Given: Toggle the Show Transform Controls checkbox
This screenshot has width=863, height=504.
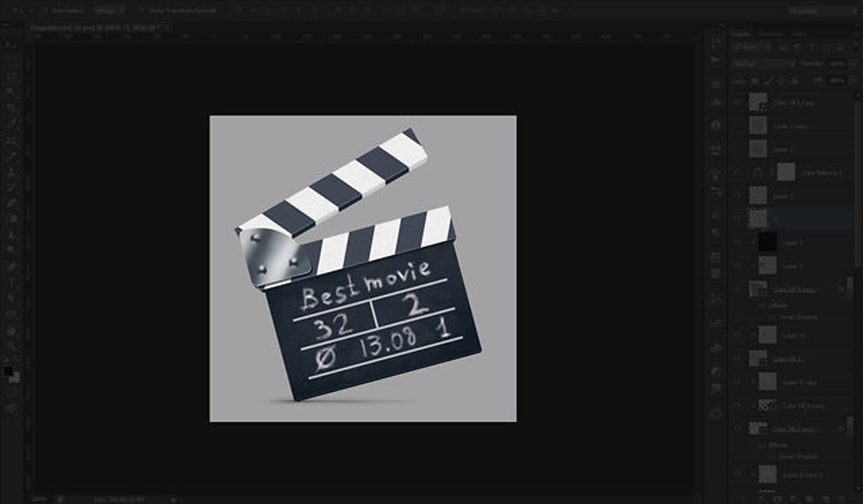Looking at the screenshot, I should pyautogui.click(x=142, y=11).
